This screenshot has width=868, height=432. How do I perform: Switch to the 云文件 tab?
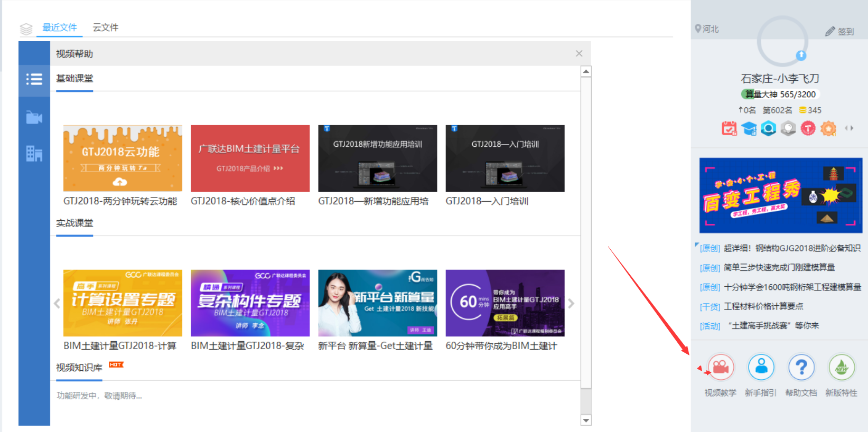[106, 27]
